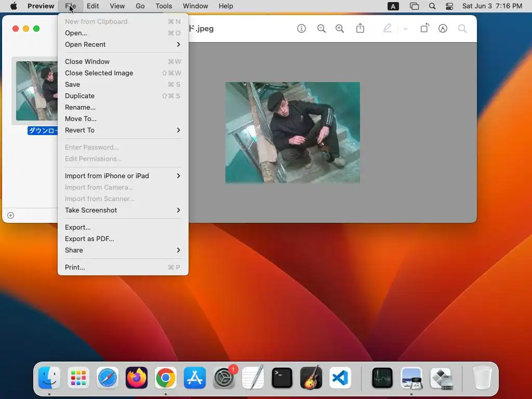Open the Trash in the Dock
This screenshot has height=399, width=532.
tap(483, 378)
